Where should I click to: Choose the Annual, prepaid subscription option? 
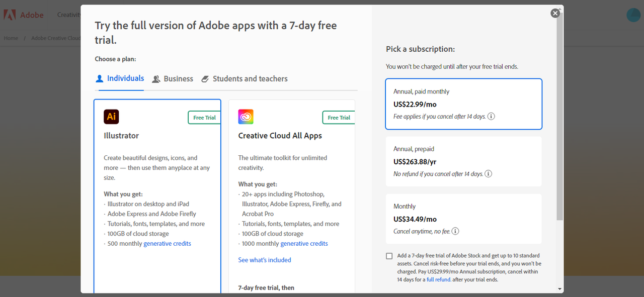coord(463,161)
